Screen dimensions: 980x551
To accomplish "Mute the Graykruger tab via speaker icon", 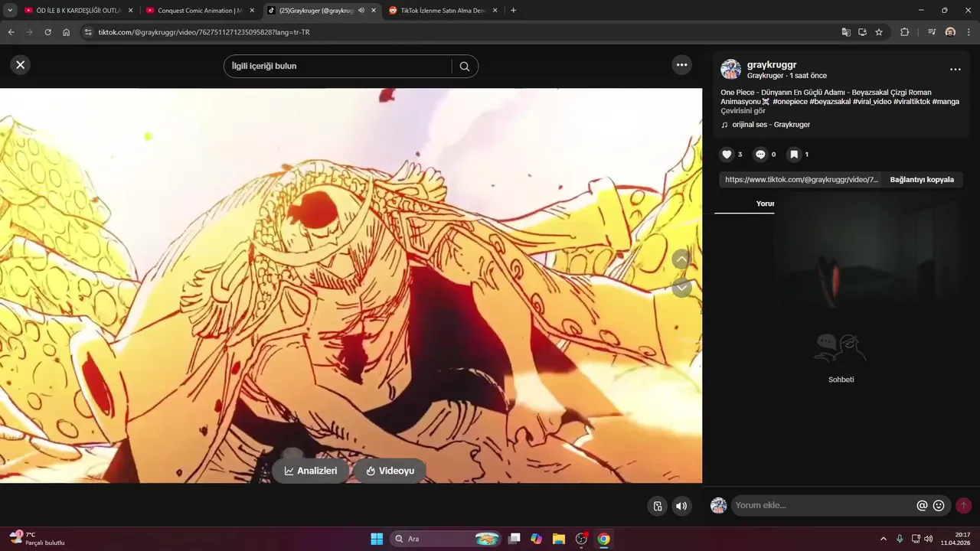I will tap(361, 11).
